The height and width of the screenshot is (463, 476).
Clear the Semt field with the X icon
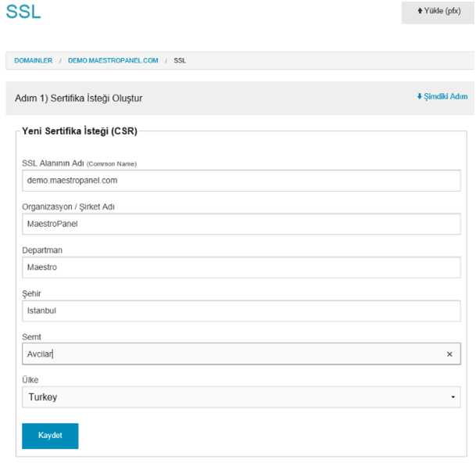[x=449, y=354]
